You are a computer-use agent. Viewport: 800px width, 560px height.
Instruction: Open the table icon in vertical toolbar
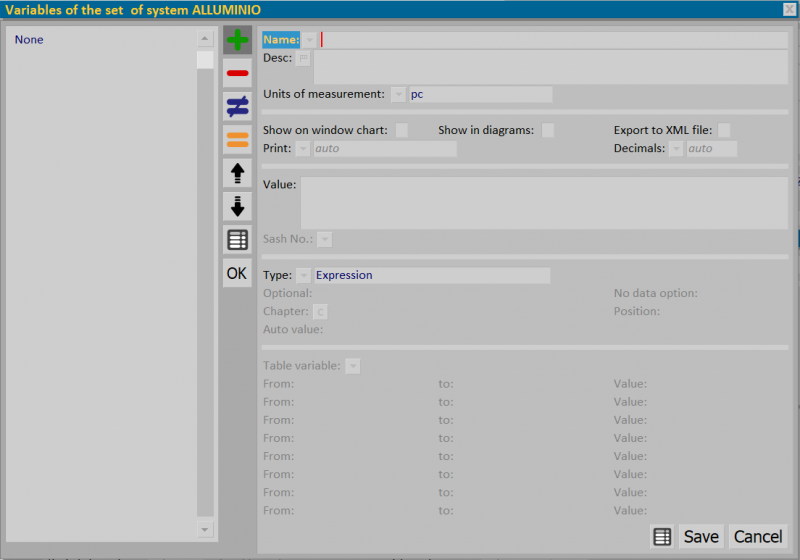(237, 240)
